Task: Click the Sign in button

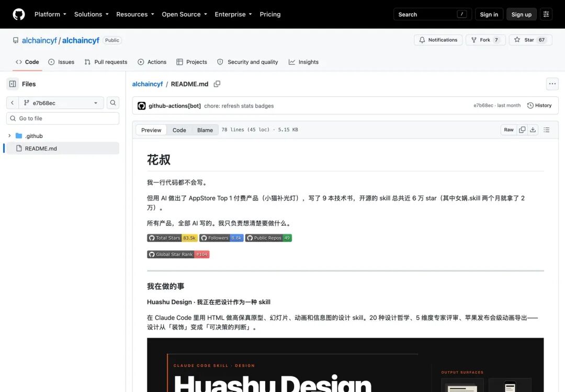Action: point(489,15)
